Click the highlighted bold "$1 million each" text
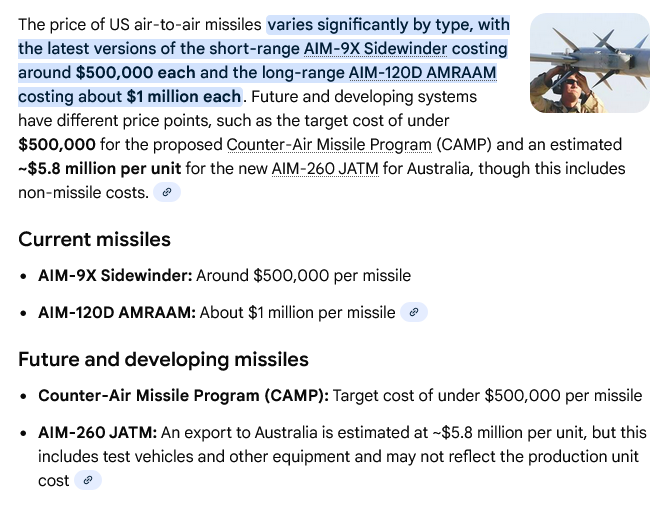Image resolution: width=671 pixels, height=513 pixels. 183,96
